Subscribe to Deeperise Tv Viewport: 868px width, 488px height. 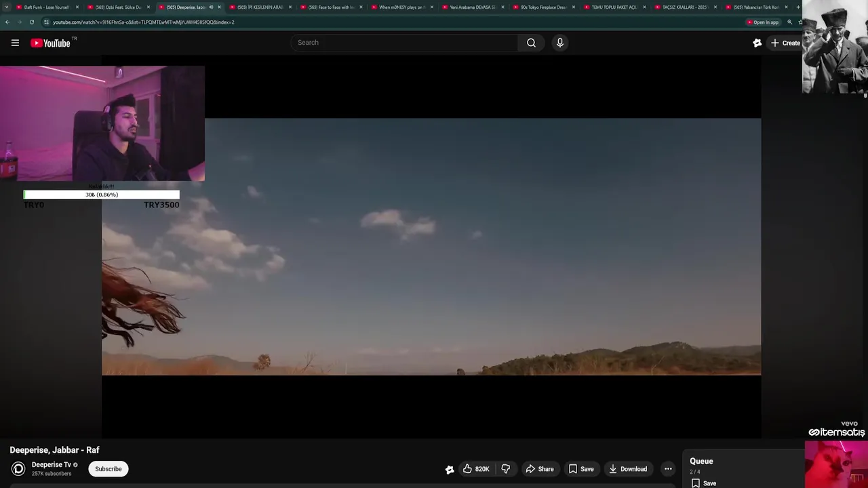pos(108,469)
